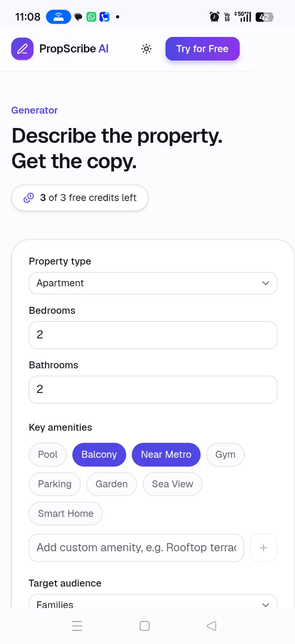Deselect the Balcony amenity chip
Viewport: 295px width, 644px height.
click(x=99, y=454)
